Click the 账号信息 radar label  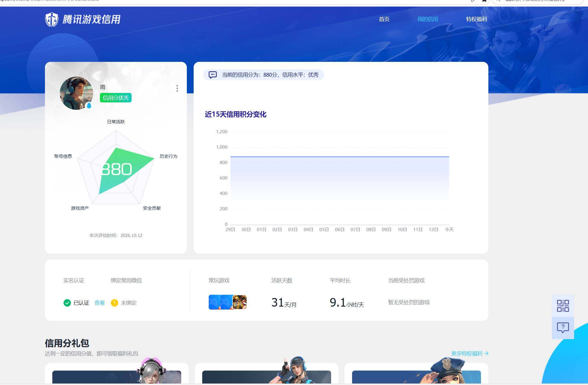63,156
